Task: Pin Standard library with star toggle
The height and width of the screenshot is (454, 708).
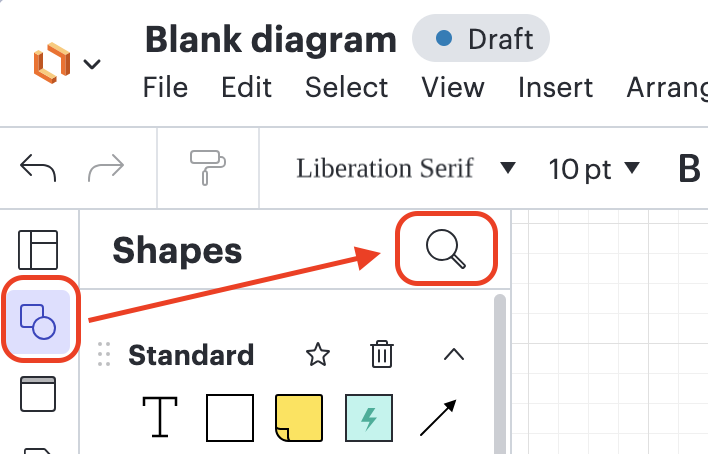Action: click(x=318, y=354)
